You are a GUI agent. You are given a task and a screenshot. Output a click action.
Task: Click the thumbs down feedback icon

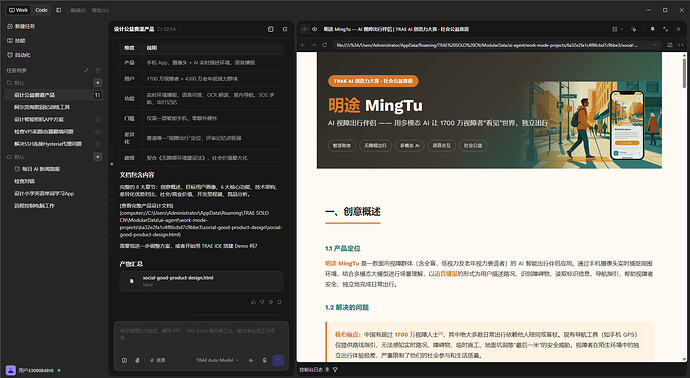coord(262,302)
